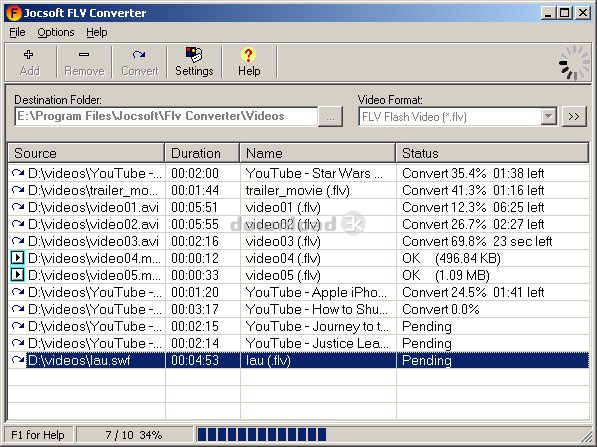
Task: Open the File menu
Action: coord(17,32)
